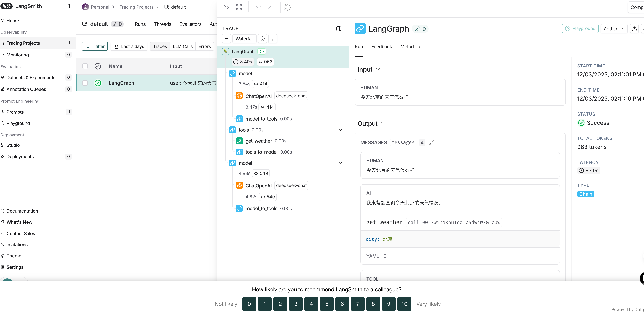Click the double-arrow collapse panel icon
Image resolution: width=644 pixels, height=316 pixels.
point(226,7)
